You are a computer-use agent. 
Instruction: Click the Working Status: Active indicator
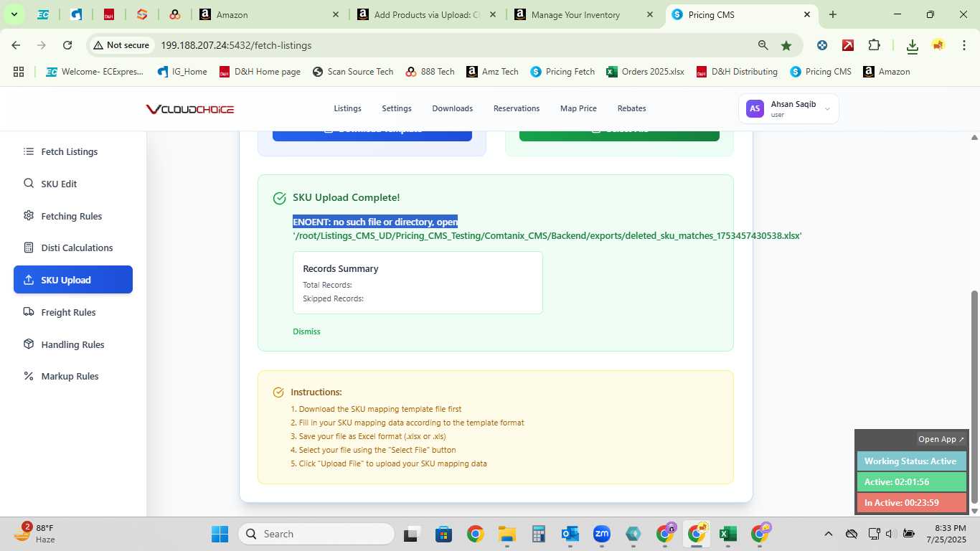911,461
